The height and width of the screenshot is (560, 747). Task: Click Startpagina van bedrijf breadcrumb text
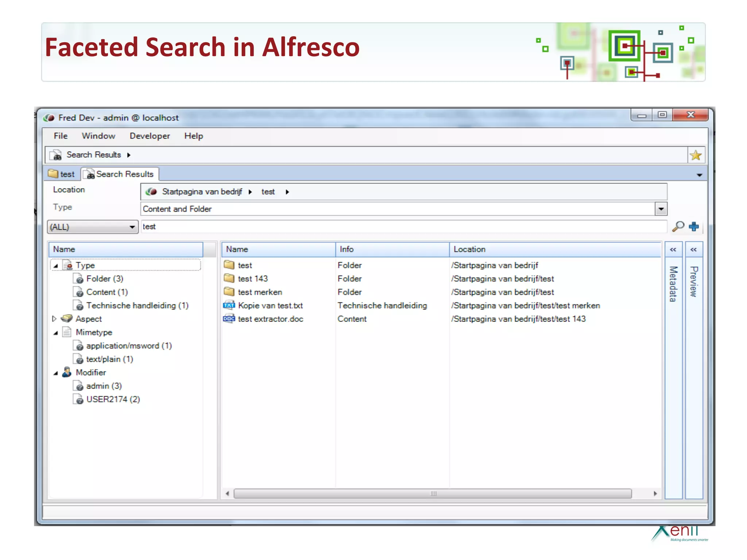[202, 192]
